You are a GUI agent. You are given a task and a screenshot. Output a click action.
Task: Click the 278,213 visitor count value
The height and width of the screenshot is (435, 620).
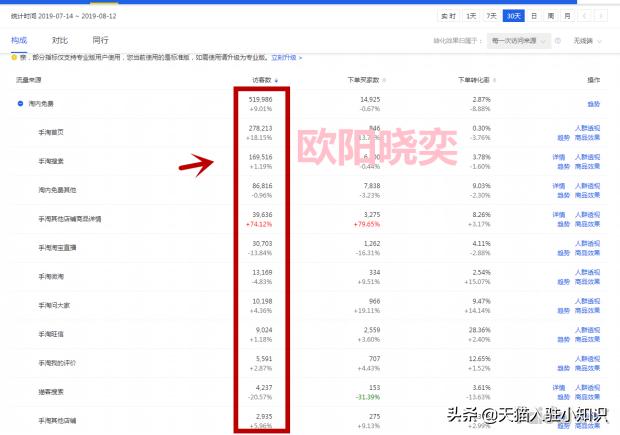261,129
